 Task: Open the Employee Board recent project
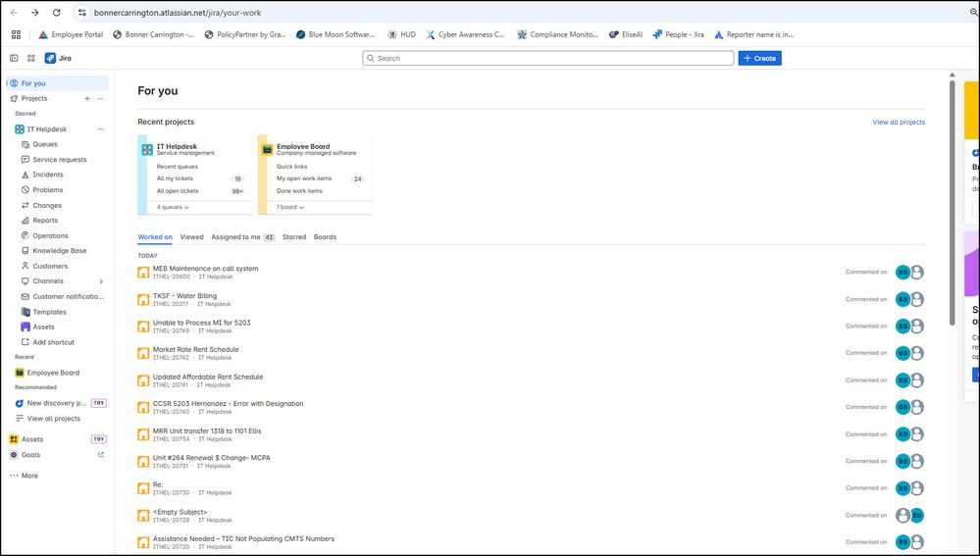(53, 373)
